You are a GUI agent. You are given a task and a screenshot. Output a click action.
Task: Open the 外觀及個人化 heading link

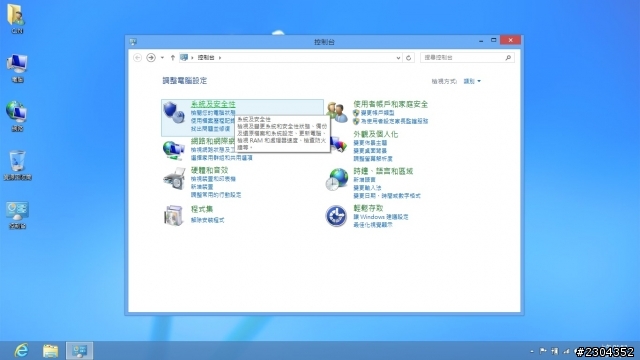coord(376,134)
